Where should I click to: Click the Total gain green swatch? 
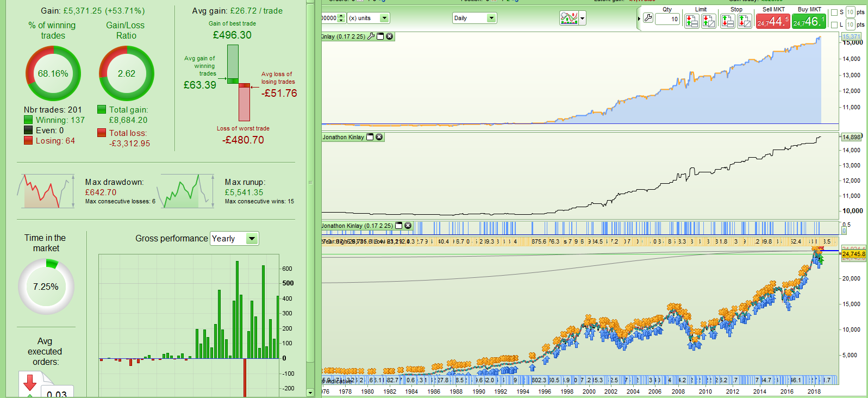pyautogui.click(x=102, y=109)
